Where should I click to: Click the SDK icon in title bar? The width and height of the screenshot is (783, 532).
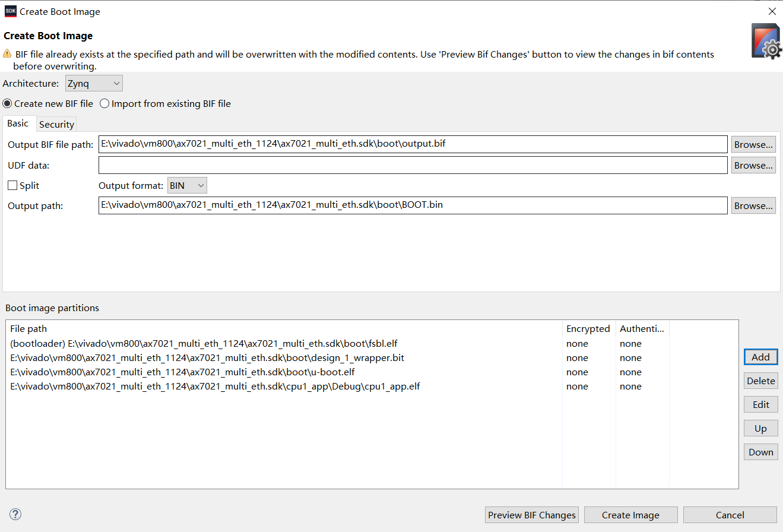tap(11, 11)
